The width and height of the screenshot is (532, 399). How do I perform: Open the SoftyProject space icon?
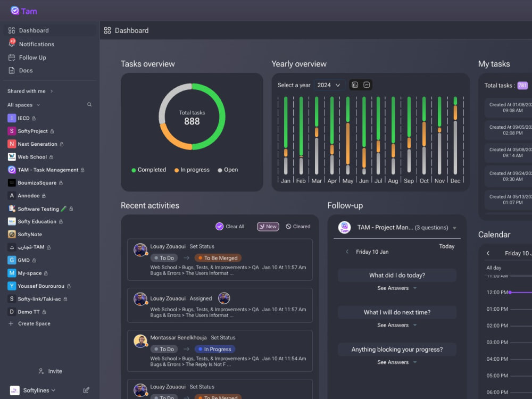coord(12,131)
